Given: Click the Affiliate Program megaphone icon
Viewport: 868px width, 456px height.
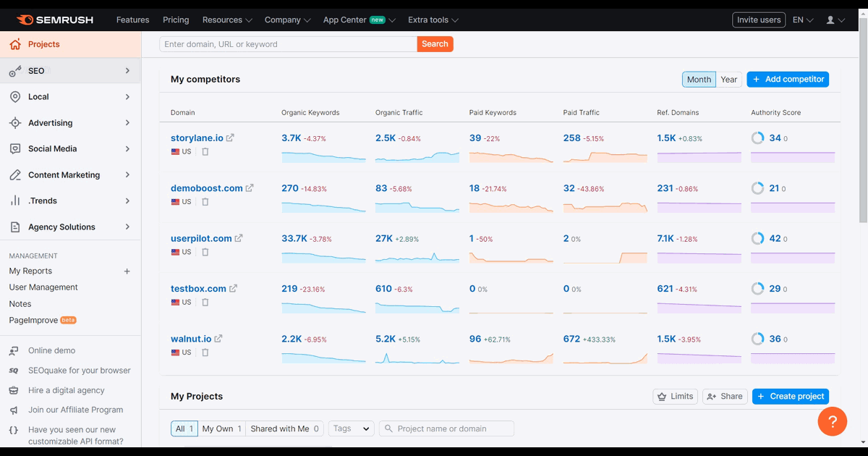Looking at the screenshot, I should tap(14, 410).
